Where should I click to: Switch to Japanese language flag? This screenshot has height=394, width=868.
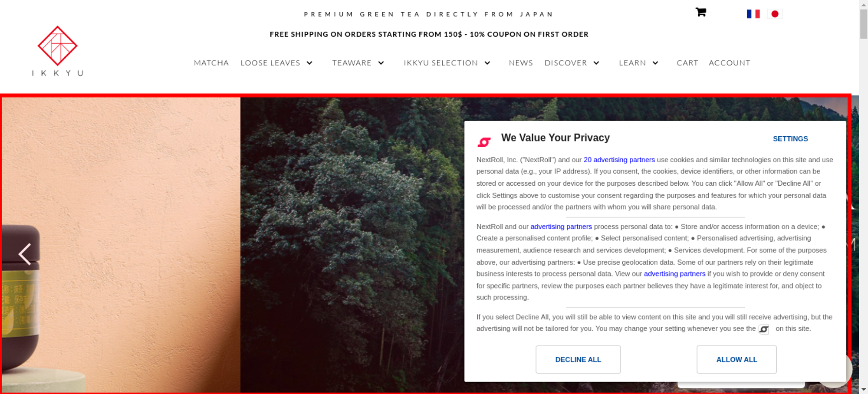[775, 14]
